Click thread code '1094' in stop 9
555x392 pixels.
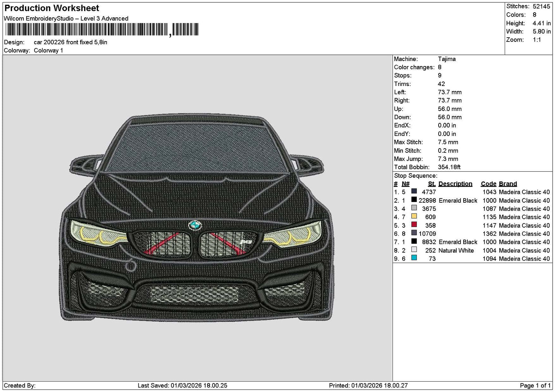489,259
